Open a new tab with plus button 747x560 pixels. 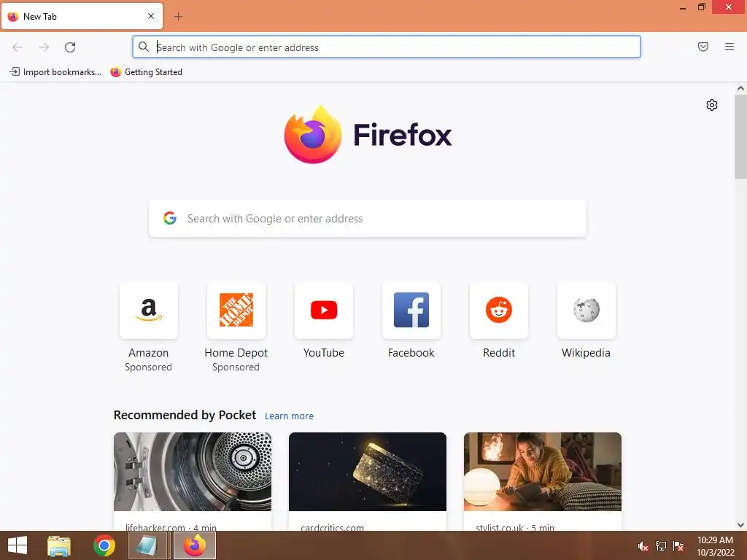point(178,17)
